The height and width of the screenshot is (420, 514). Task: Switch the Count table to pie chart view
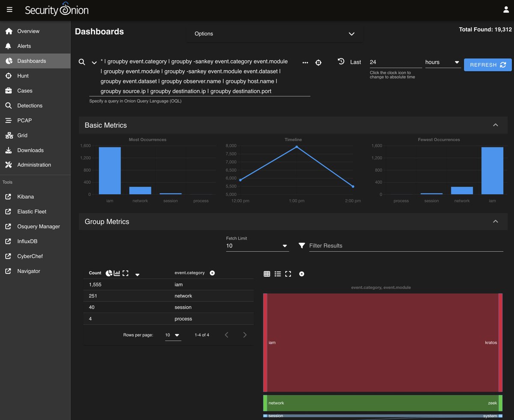(x=109, y=273)
